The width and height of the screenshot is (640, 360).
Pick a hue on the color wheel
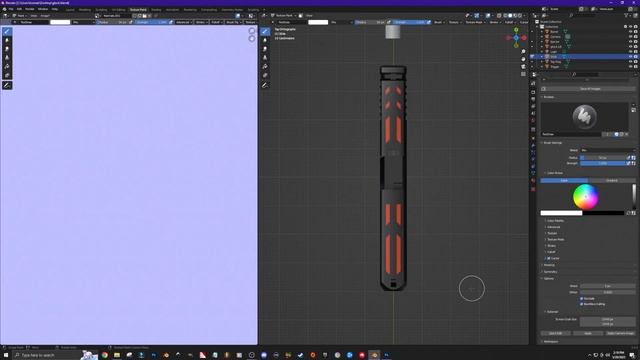(x=586, y=197)
